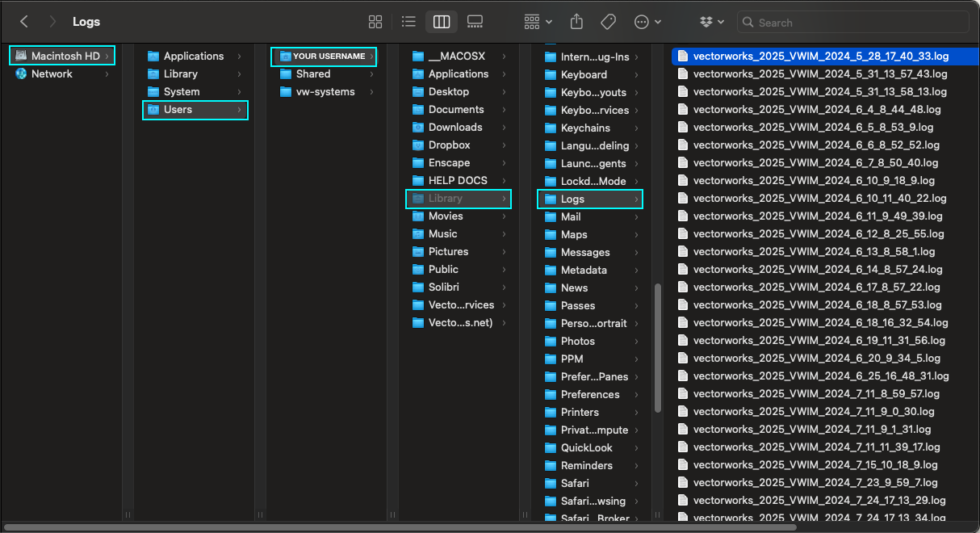The width and height of the screenshot is (980, 533).
Task: Select Macintosh HD drive
Action: (x=63, y=56)
